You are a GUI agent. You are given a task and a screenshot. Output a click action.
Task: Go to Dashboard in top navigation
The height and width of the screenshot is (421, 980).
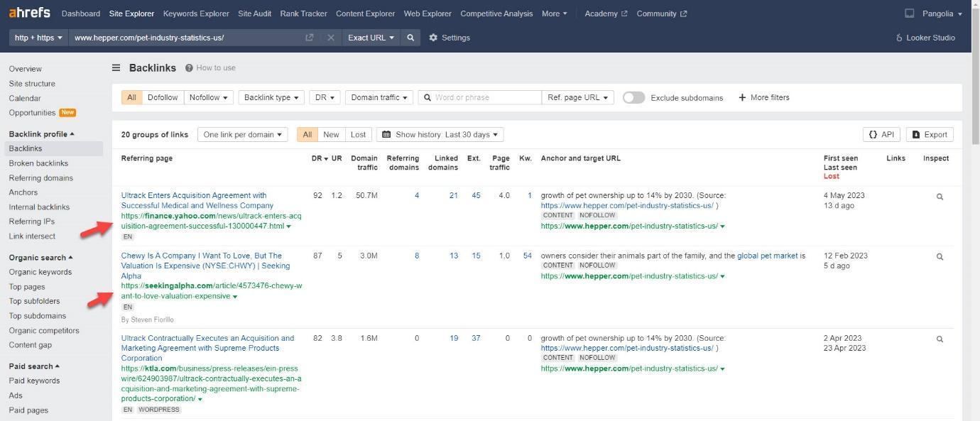pos(81,13)
